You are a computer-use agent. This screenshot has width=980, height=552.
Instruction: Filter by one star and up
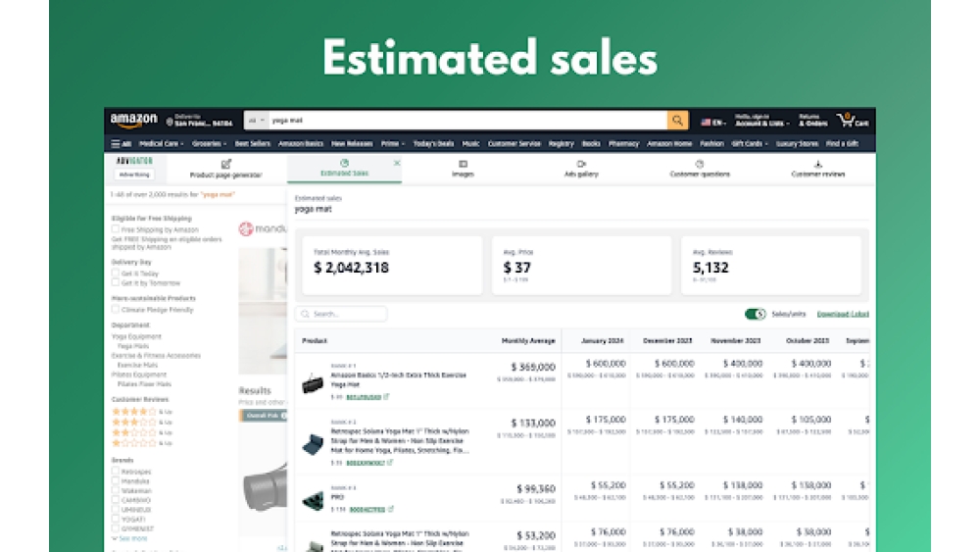142,443
